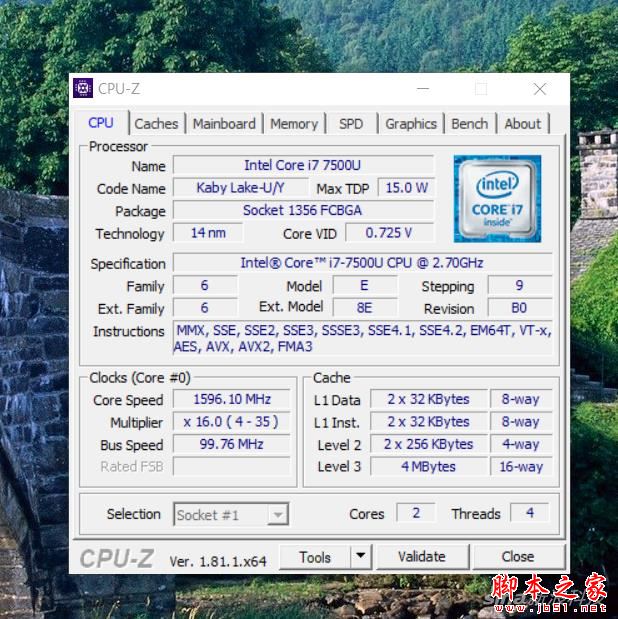Open the Memory tab
618x619 pixels.
(x=294, y=124)
